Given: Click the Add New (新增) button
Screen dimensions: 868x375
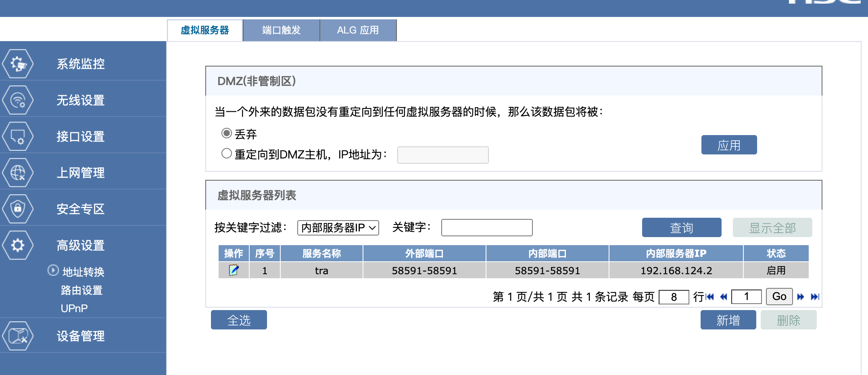Looking at the screenshot, I should point(728,320).
